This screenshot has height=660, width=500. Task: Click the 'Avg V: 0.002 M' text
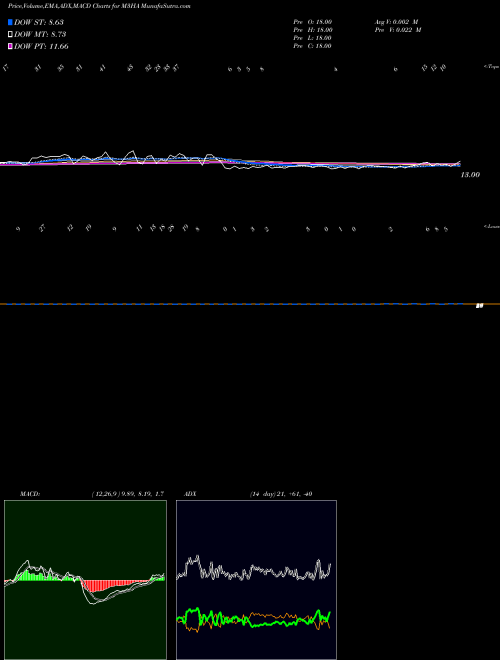(x=396, y=22)
